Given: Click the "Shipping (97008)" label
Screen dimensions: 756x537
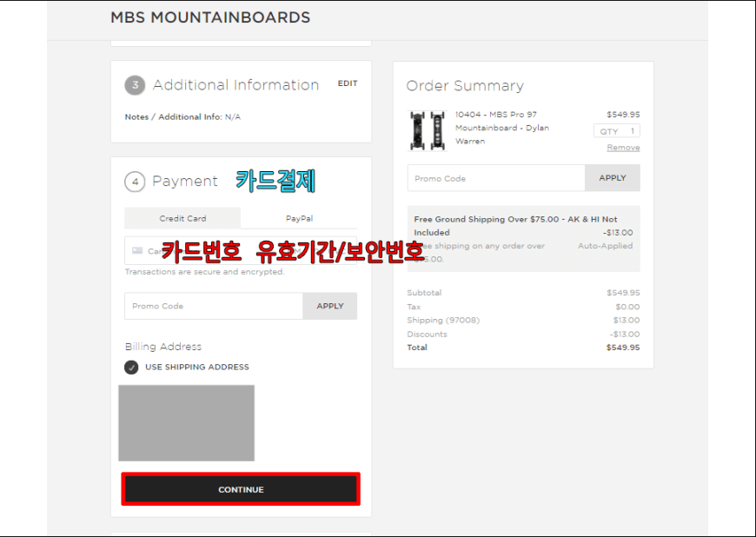Looking at the screenshot, I should [443, 320].
